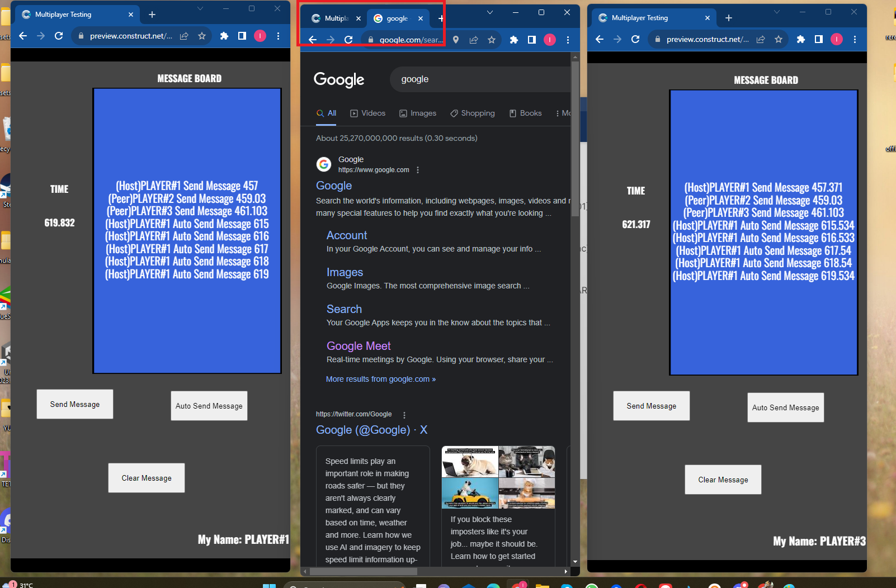This screenshot has width=896, height=588.
Task: Extensions puzzle icon in right window
Action: (801, 39)
